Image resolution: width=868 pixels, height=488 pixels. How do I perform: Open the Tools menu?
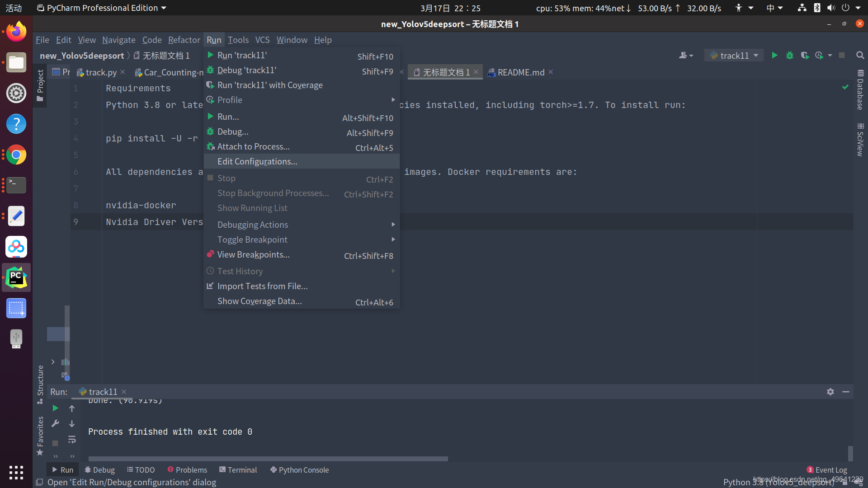238,40
